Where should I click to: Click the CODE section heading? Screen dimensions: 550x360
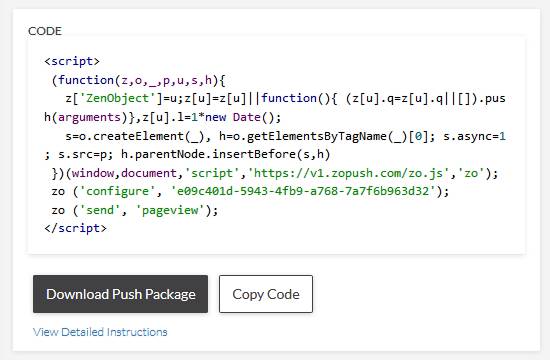(x=45, y=31)
